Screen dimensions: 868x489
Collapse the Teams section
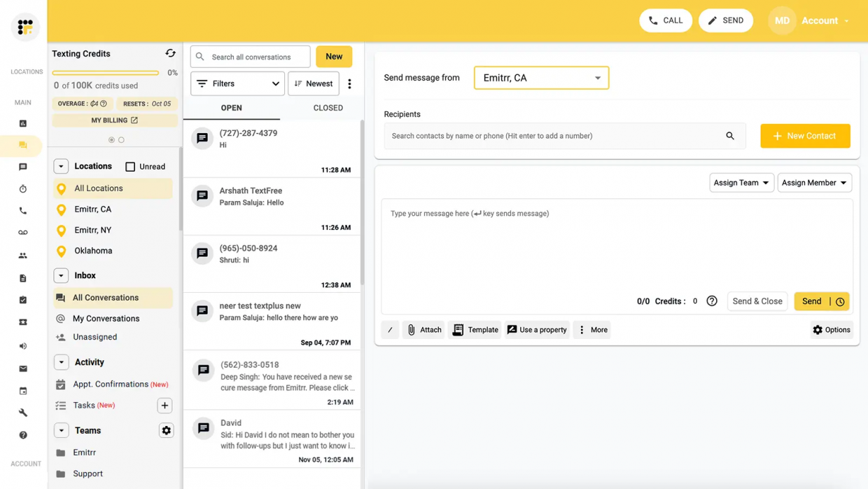tap(61, 429)
